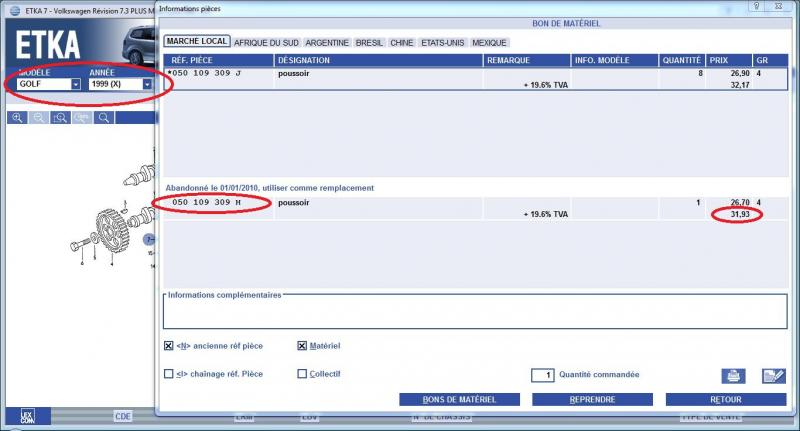Click the BONS DE MATÉRIEL button
Viewport: 800px width, 431px height.
click(459, 399)
